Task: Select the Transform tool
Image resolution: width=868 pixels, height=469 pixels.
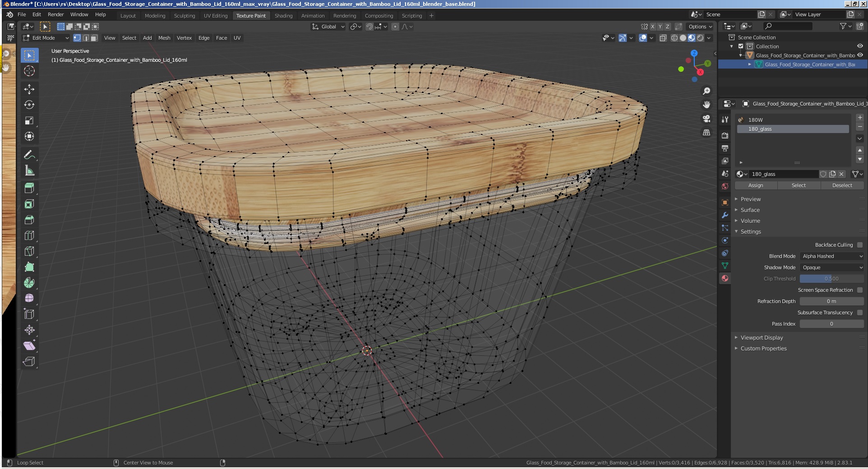Action: [x=29, y=136]
